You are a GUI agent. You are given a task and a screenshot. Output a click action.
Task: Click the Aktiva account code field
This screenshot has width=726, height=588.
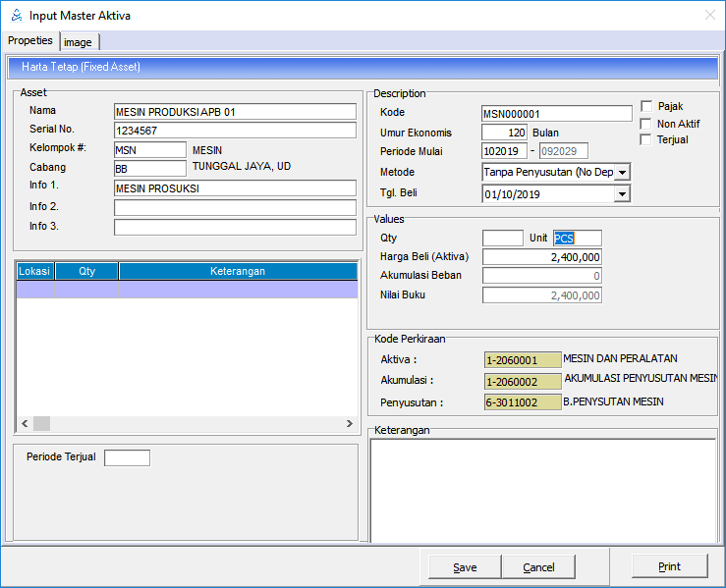pyautogui.click(x=523, y=360)
